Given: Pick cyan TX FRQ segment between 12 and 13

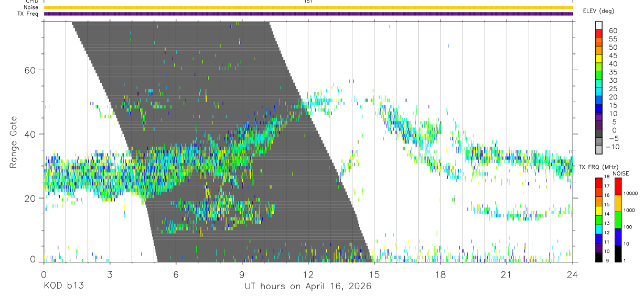Looking at the screenshot, I should click(599, 228).
